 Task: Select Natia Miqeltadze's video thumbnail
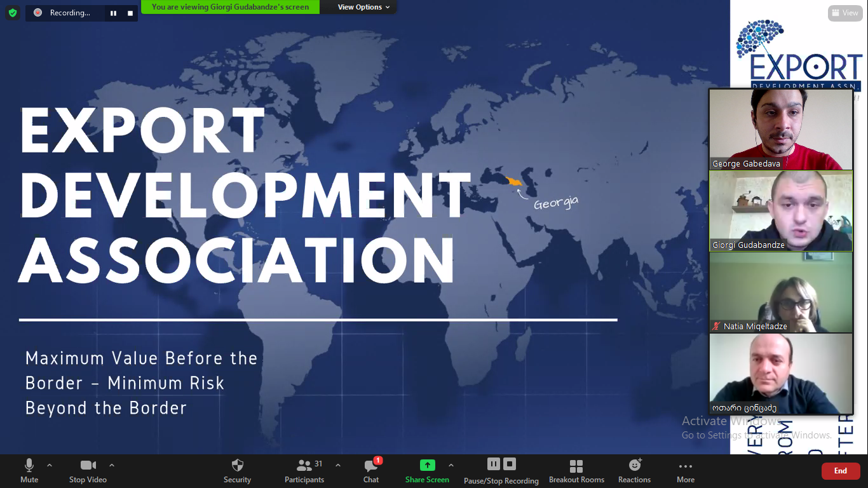pyautogui.click(x=781, y=292)
